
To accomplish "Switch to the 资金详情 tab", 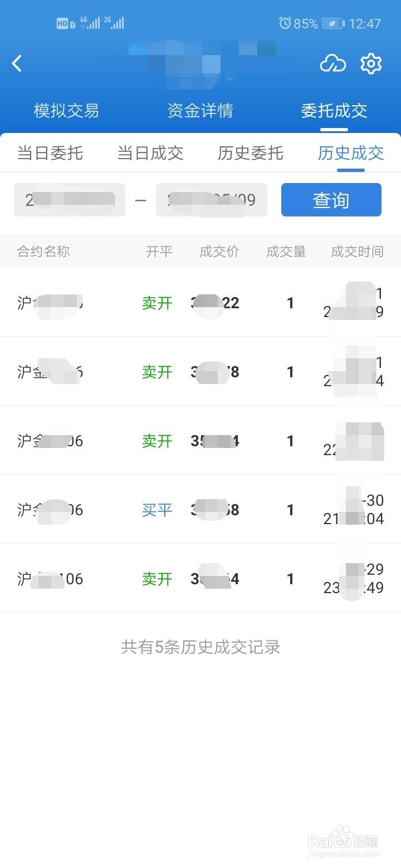I will click(x=200, y=111).
